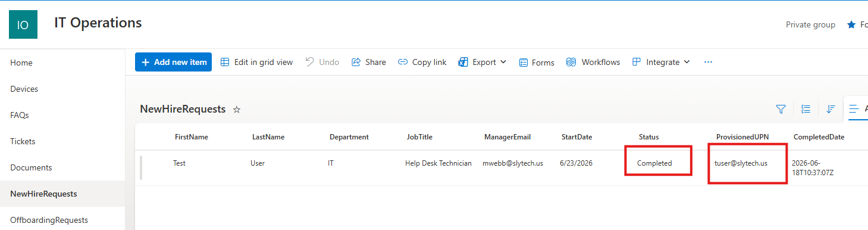The height and width of the screenshot is (230, 868).
Task: Open the view switcher list icon
Action: (854, 109)
